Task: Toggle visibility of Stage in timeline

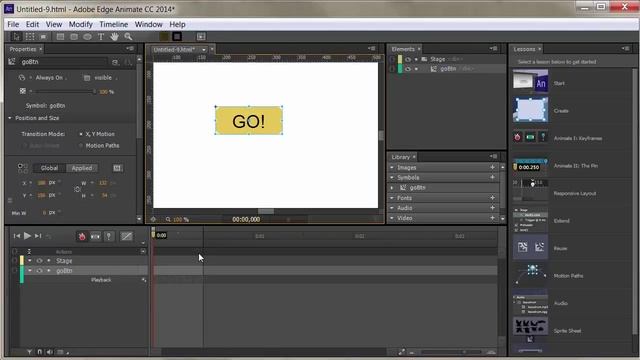Action: (x=39, y=261)
